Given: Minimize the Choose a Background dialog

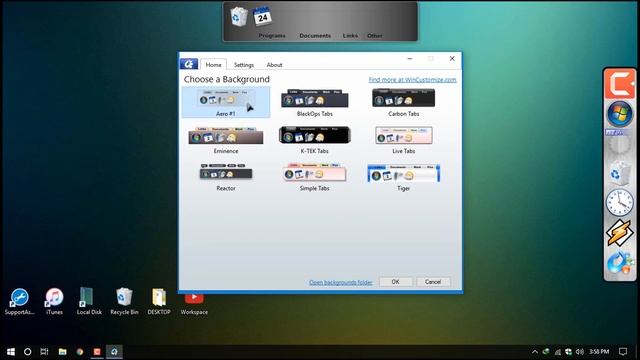Looking at the screenshot, I should (410, 58).
